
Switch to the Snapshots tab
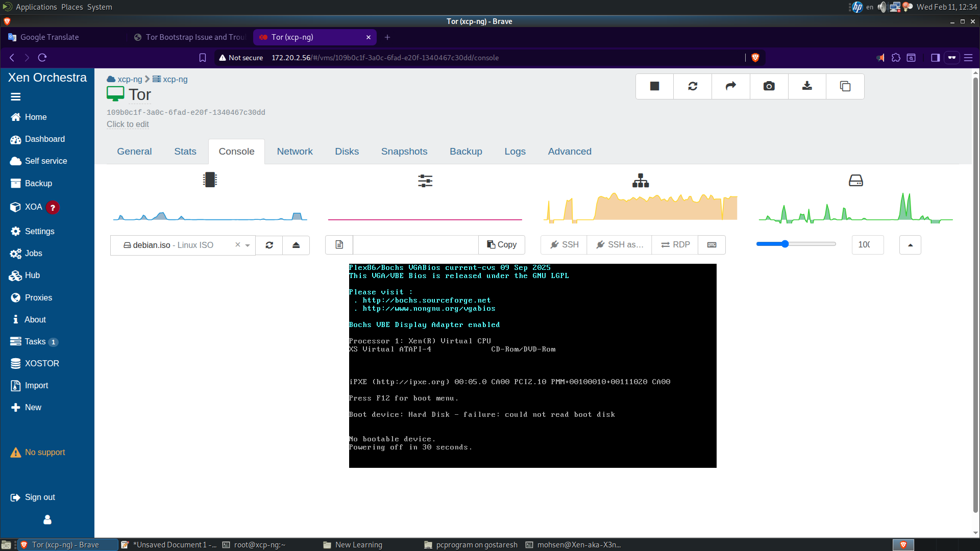tap(404, 151)
